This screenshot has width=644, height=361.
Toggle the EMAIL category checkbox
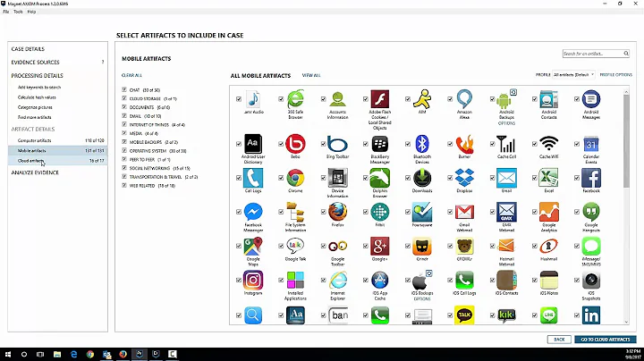point(124,115)
